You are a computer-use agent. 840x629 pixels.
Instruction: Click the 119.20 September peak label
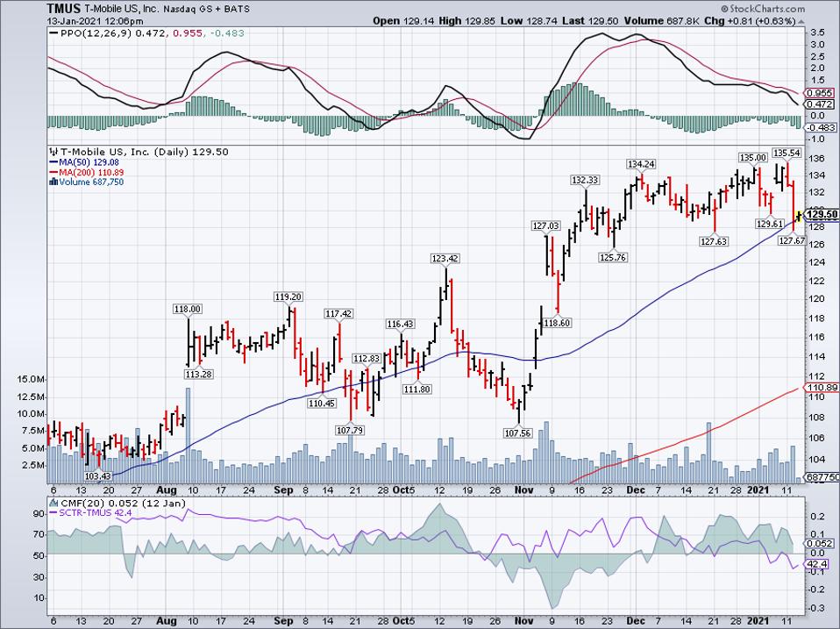click(288, 297)
